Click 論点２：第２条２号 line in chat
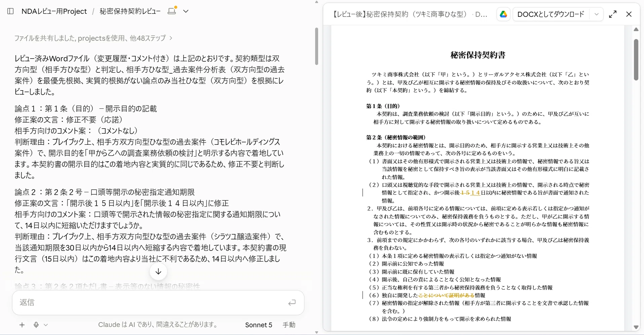644x335 pixels. tap(105, 192)
